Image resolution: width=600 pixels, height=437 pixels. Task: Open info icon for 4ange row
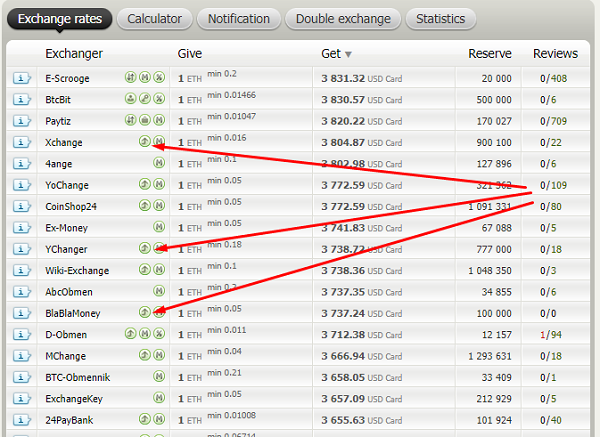click(x=21, y=164)
